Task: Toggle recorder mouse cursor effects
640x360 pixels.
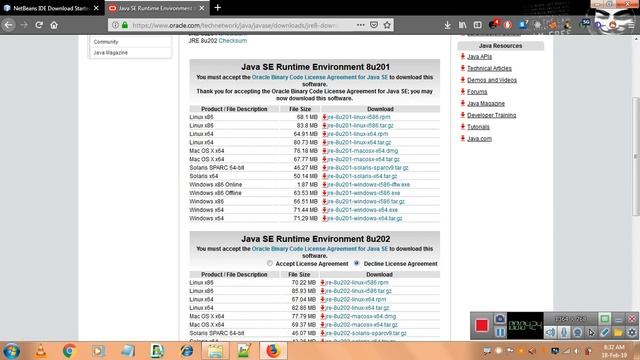Action: [x=591, y=332]
